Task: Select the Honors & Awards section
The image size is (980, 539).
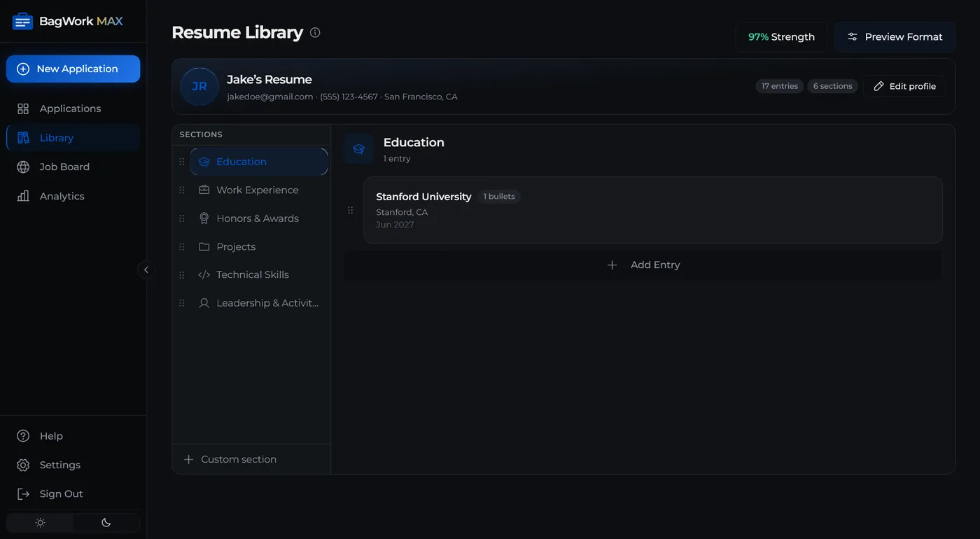Action: (x=258, y=218)
